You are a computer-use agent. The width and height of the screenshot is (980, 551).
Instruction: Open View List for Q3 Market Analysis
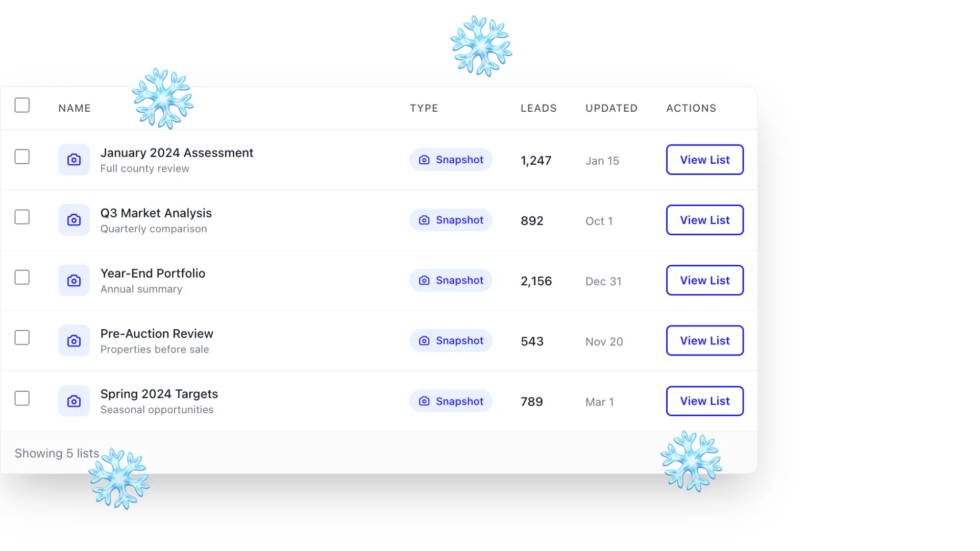tap(704, 220)
